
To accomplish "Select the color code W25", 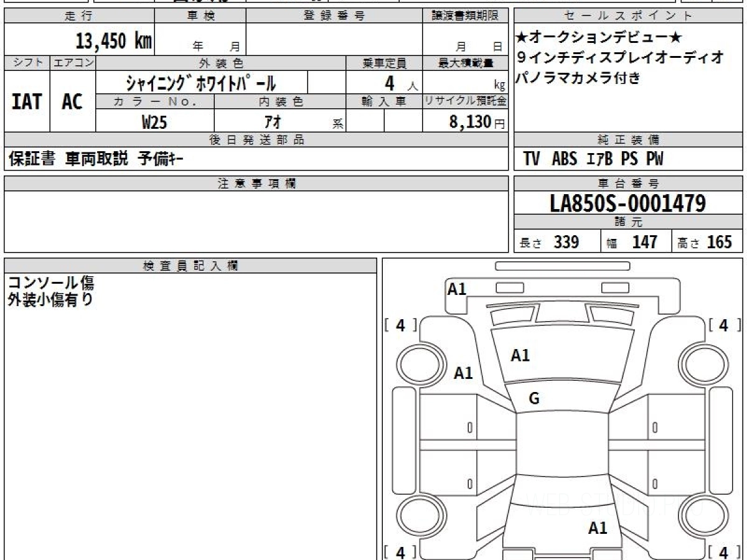I will (x=154, y=122).
